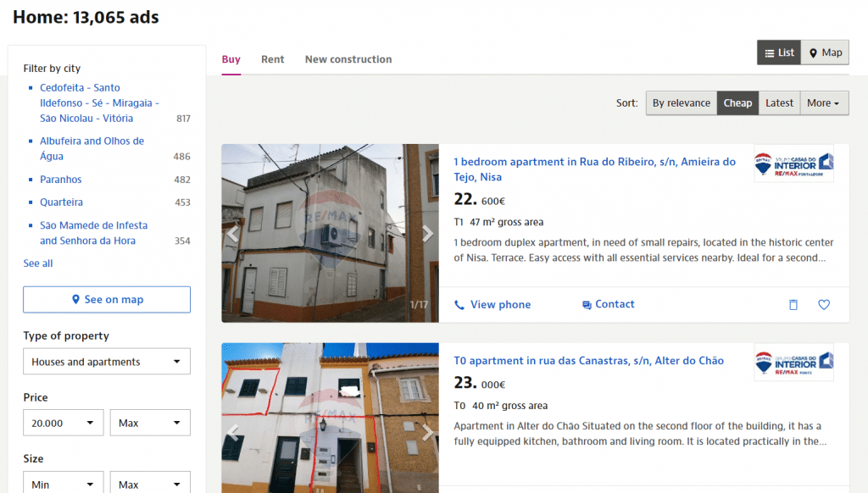Go to next photo of Alter do Chão listing
868x493 pixels.
(427, 432)
